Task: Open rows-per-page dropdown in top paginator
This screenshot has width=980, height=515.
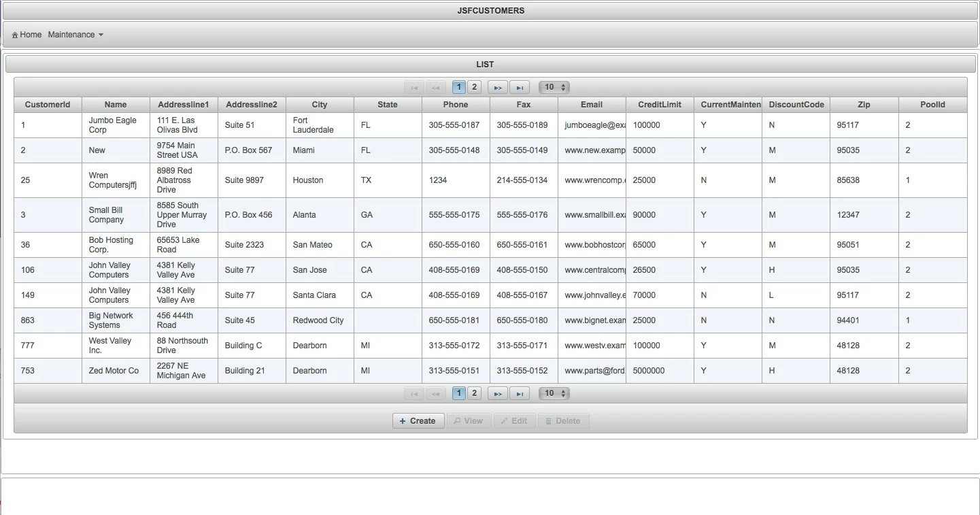Action: (554, 87)
